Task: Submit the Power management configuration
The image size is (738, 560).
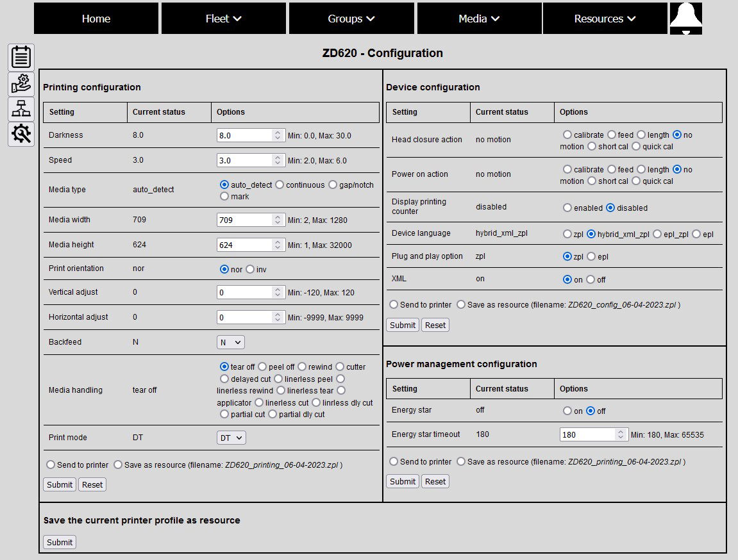Action: click(403, 481)
